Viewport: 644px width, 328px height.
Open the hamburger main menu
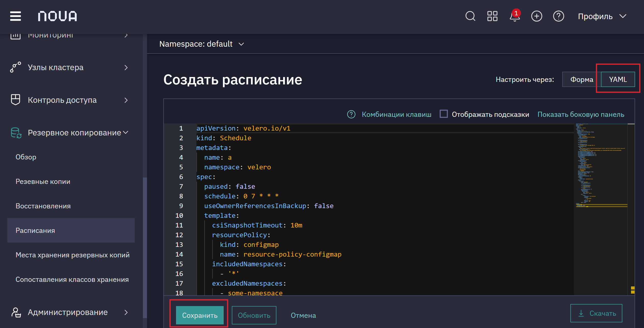click(16, 16)
